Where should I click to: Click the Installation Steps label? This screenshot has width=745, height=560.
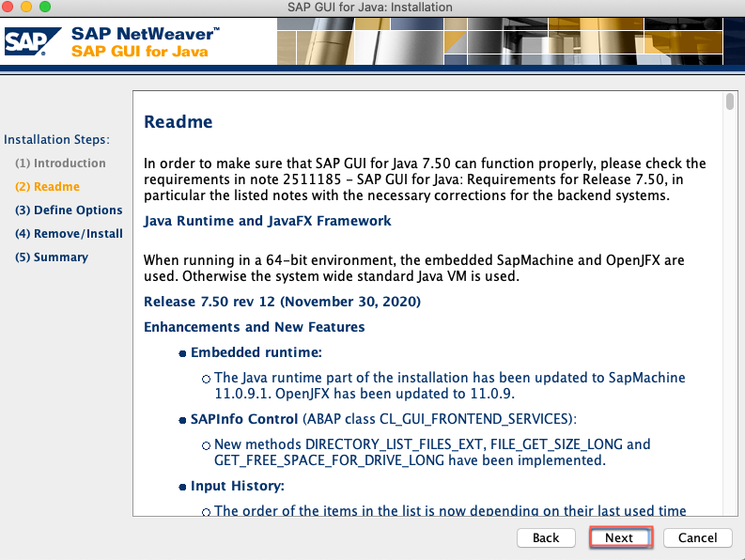[x=57, y=140]
